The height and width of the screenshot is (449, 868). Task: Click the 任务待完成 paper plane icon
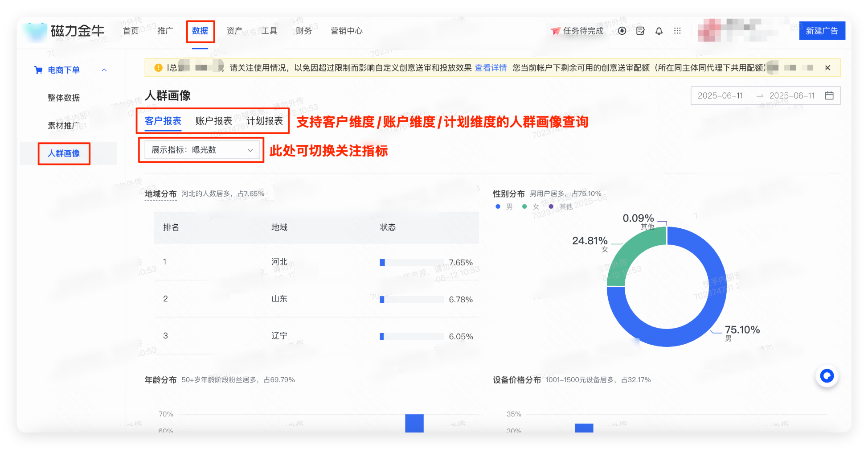(x=555, y=31)
